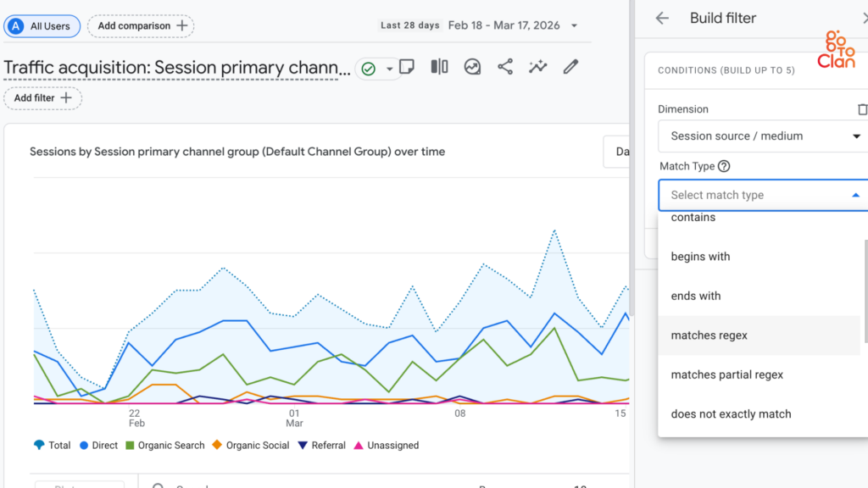Screen dimensions: 868x488
Task: Delete the Dimension condition with the trash icon
Action: 862,108
